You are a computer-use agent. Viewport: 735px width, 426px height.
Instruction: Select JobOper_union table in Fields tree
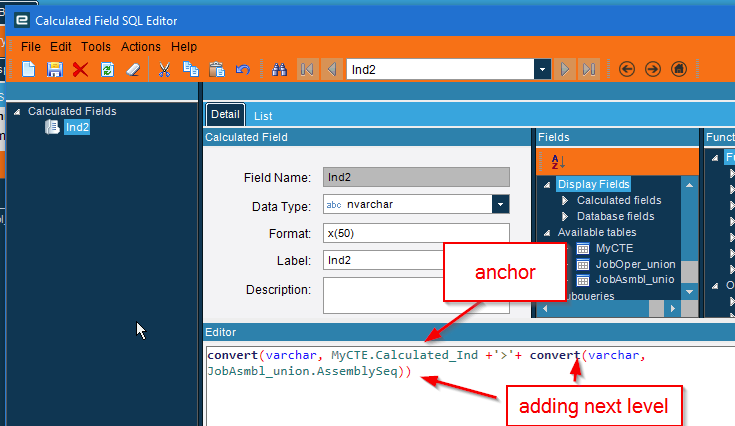coord(635,264)
